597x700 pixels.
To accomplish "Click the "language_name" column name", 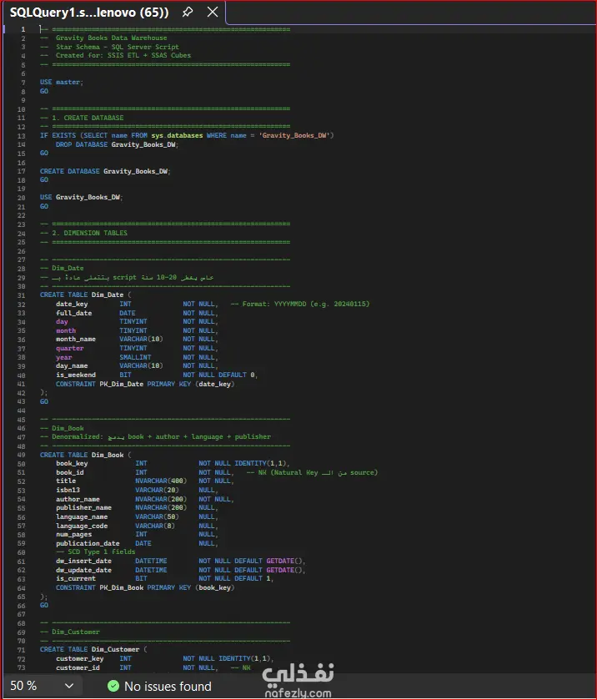I will coord(82,517).
